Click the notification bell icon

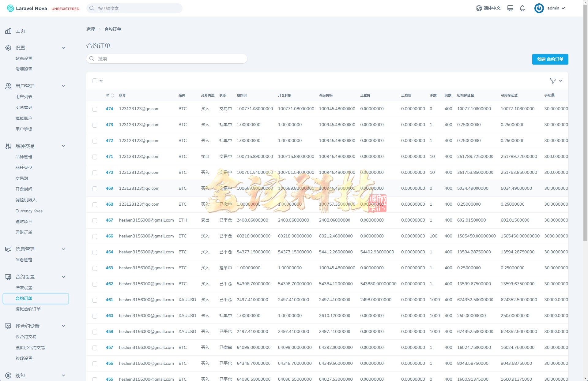[x=522, y=8]
